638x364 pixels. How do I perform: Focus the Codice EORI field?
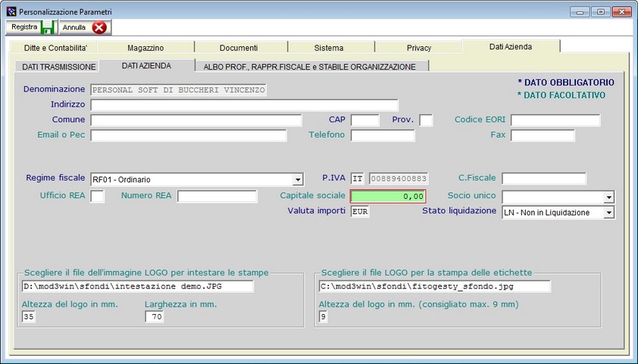point(555,120)
